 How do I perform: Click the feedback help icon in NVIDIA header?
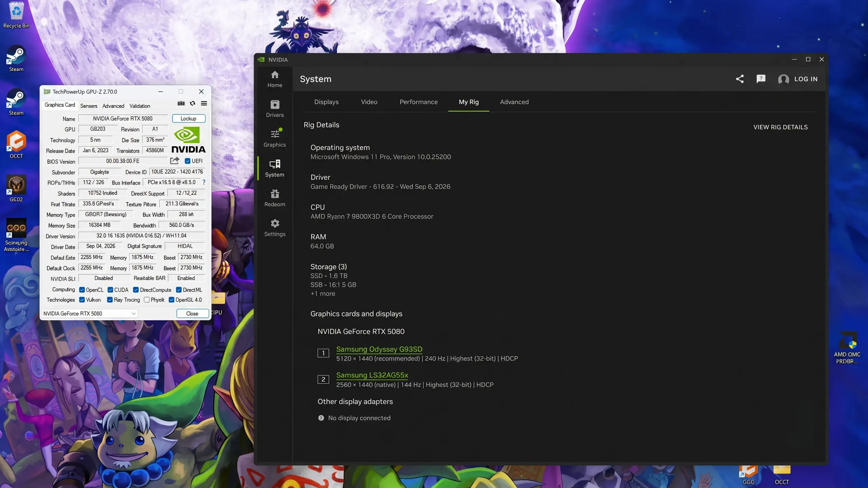click(761, 79)
